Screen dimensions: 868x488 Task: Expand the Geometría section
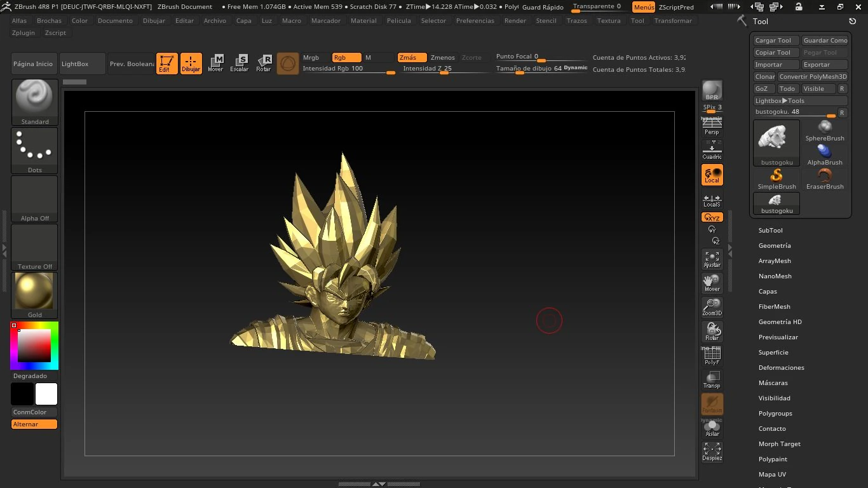[x=775, y=245]
